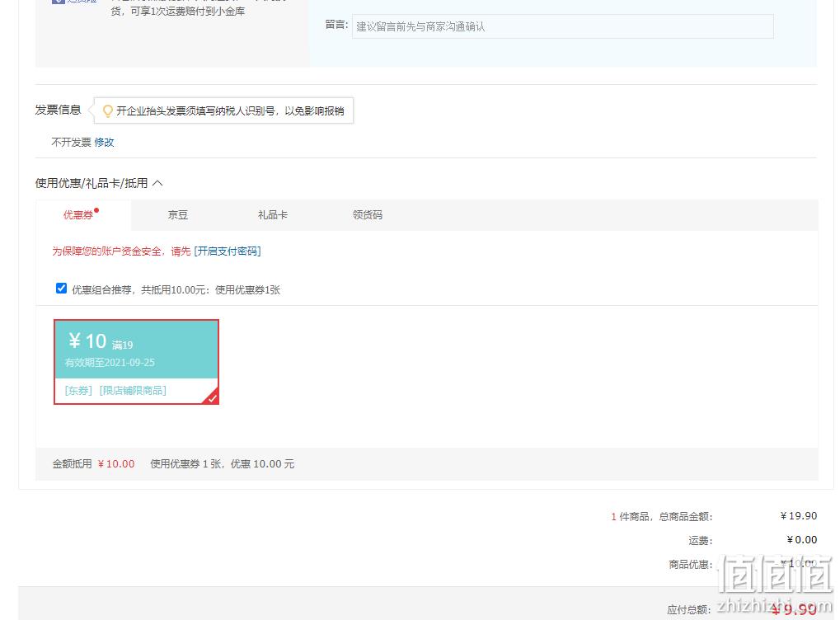
Task: Click the message input field for the merchant
Action: pos(562,26)
